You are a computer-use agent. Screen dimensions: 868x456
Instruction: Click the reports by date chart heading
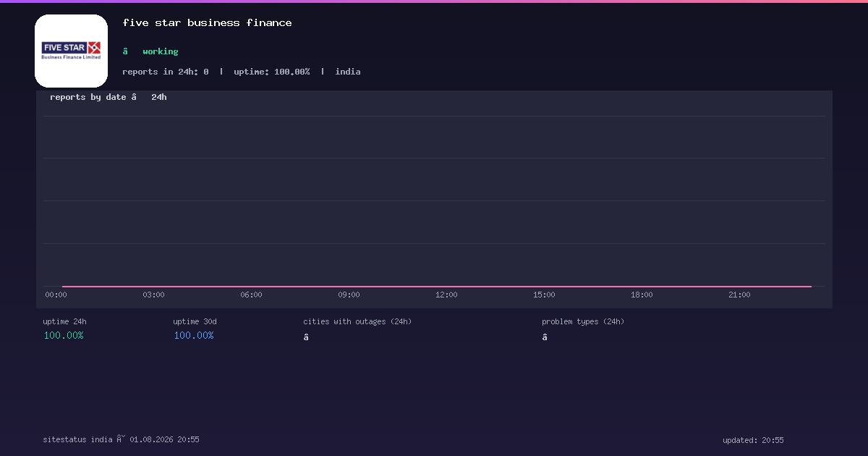coord(88,97)
